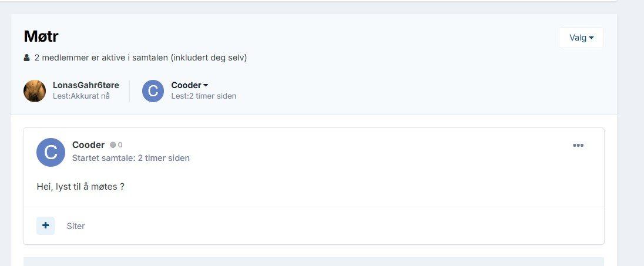
Task: Click the 'Startet samtale: 2 timer siden' timestamp
Action: pos(131,158)
